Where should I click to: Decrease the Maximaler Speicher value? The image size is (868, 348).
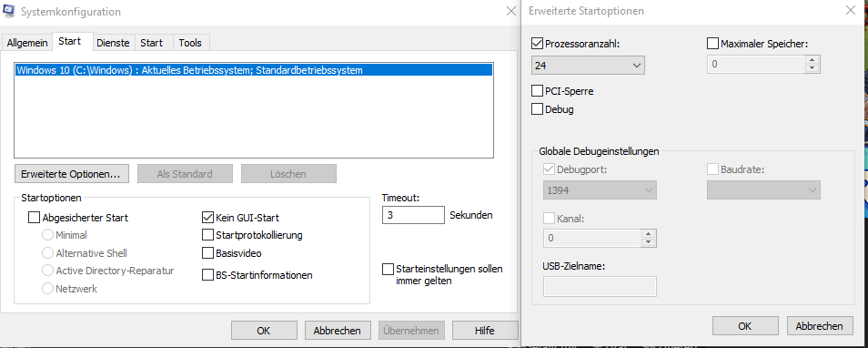point(812,68)
